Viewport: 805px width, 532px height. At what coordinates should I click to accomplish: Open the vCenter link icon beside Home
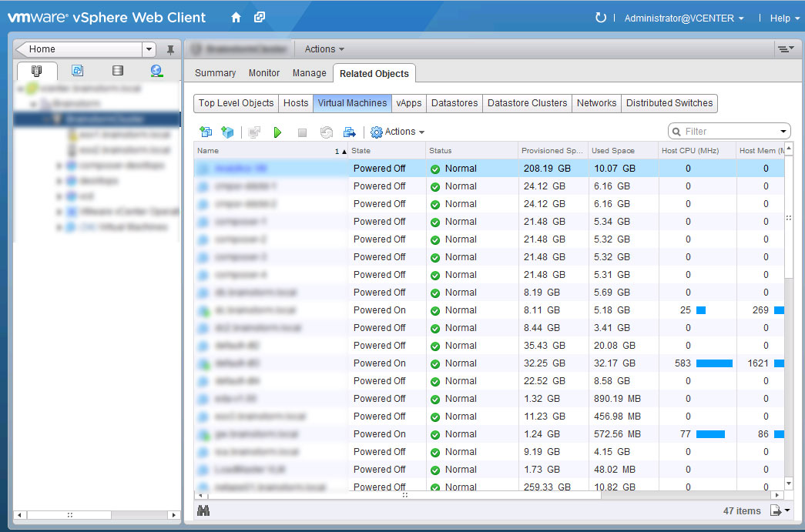(260, 18)
